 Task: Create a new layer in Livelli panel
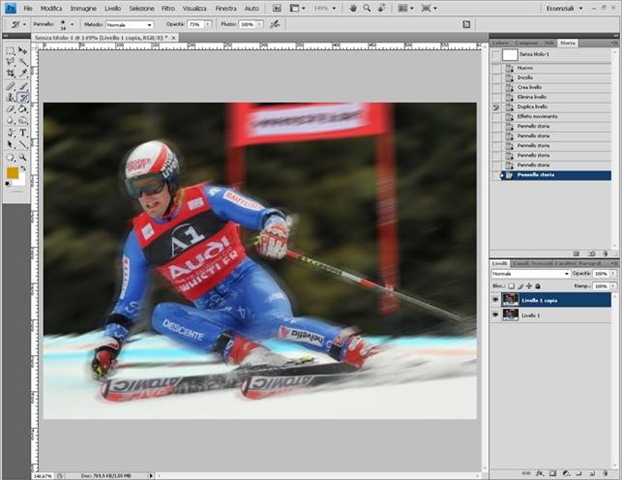tap(591, 473)
